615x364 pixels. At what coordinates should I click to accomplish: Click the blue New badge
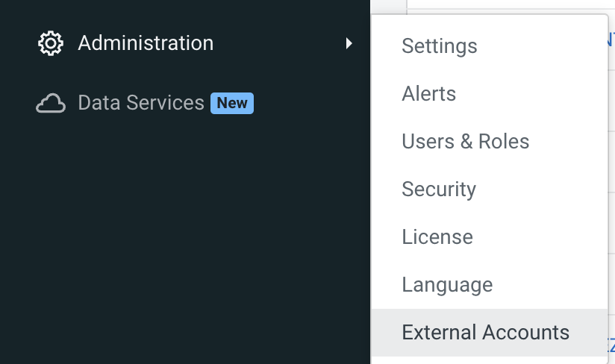click(x=232, y=103)
